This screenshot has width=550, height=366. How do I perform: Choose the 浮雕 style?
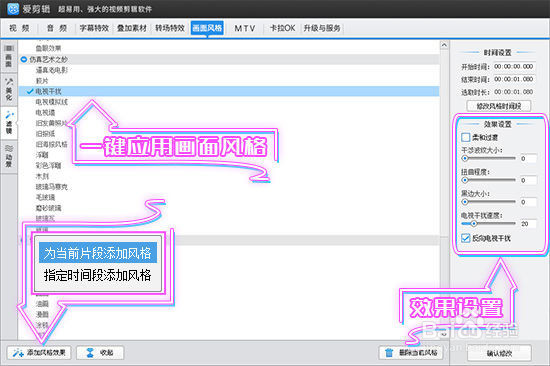[x=42, y=155]
